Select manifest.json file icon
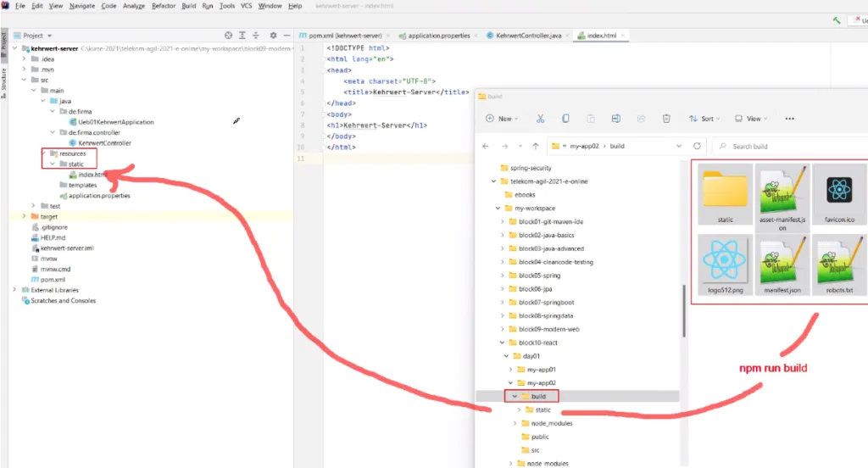Viewport: 868px width, 468px height. [782, 265]
